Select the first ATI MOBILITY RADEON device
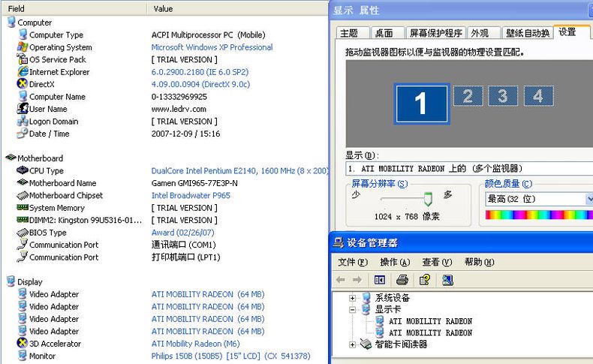 [x=430, y=321]
